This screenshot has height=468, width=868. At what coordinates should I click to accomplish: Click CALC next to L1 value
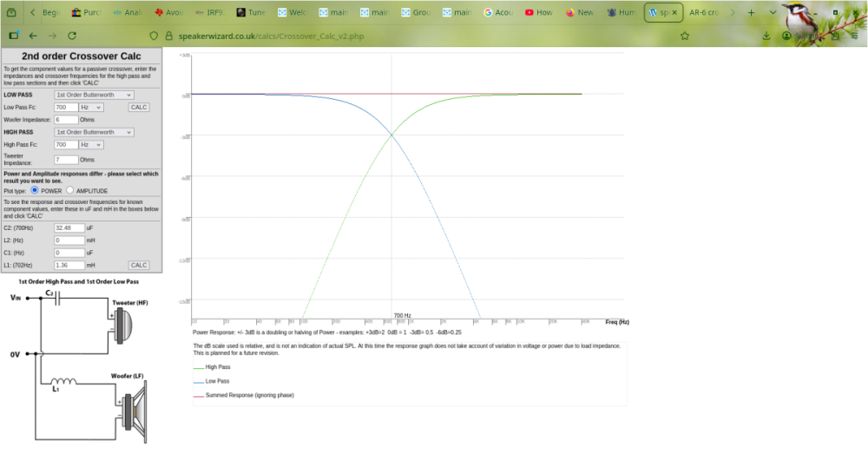(x=139, y=266)
